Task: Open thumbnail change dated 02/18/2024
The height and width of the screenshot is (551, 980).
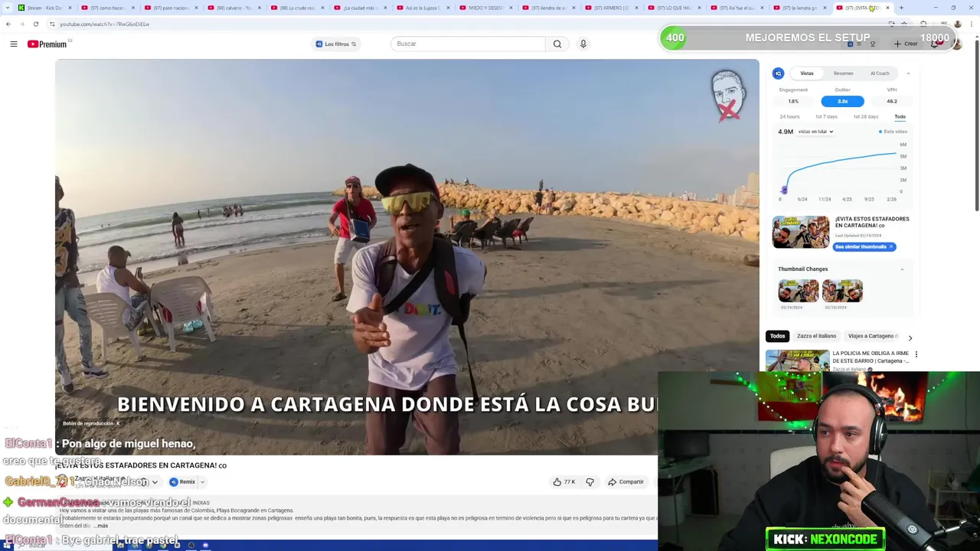Action: tap(842, 291)
